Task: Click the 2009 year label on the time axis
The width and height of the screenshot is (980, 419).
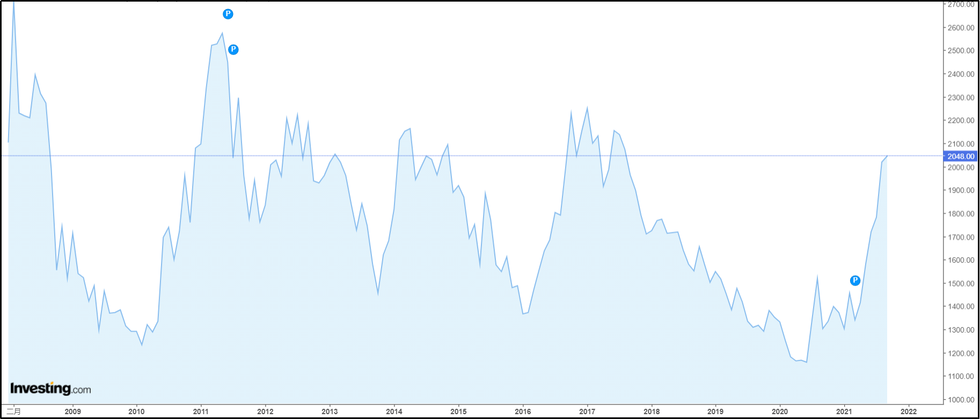Action: [72, 411]
